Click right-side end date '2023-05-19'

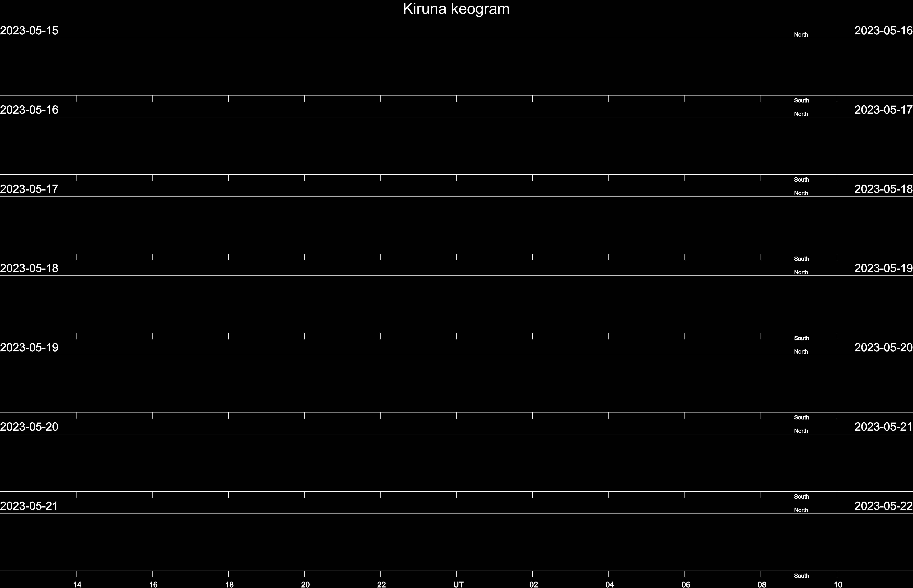[x=884, y=268]
